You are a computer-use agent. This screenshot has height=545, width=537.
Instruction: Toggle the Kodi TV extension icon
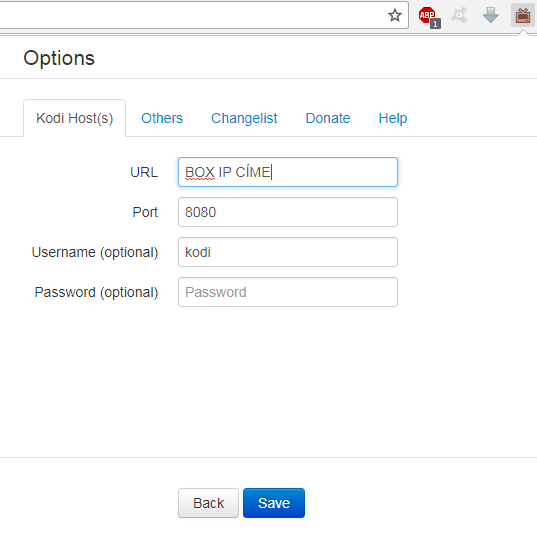coord(522,16)
